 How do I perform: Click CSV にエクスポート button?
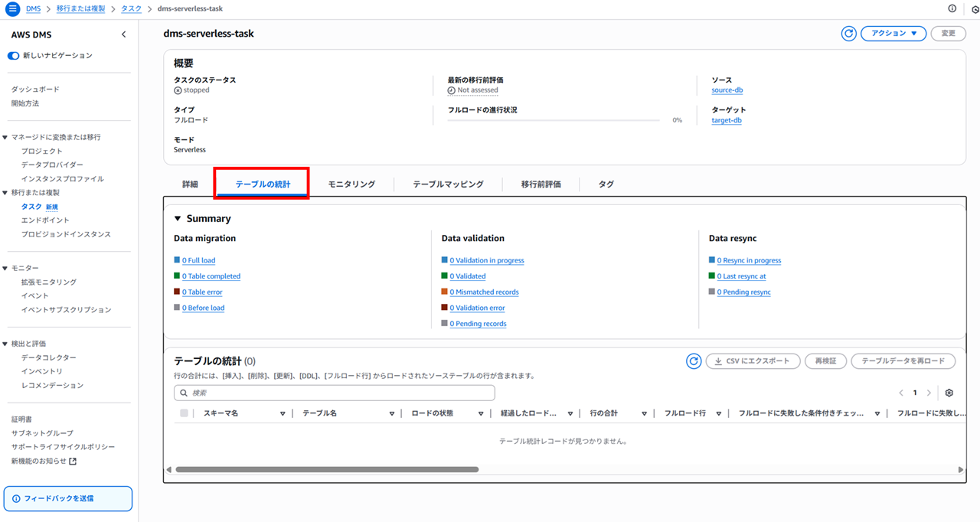(x=753, y=361)
